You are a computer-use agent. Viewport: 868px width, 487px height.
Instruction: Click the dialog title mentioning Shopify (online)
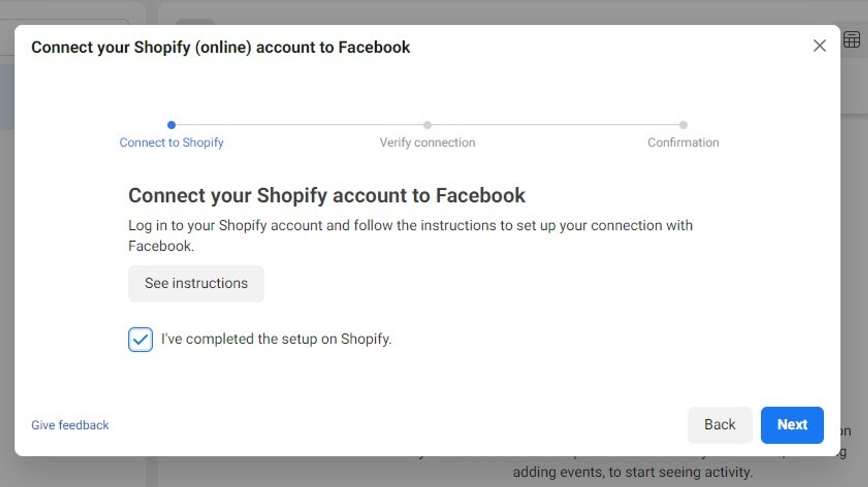[x=220, y=47]
